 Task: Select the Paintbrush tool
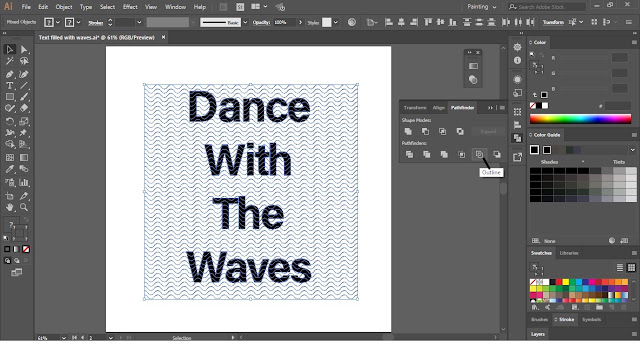tap(24, 97)
